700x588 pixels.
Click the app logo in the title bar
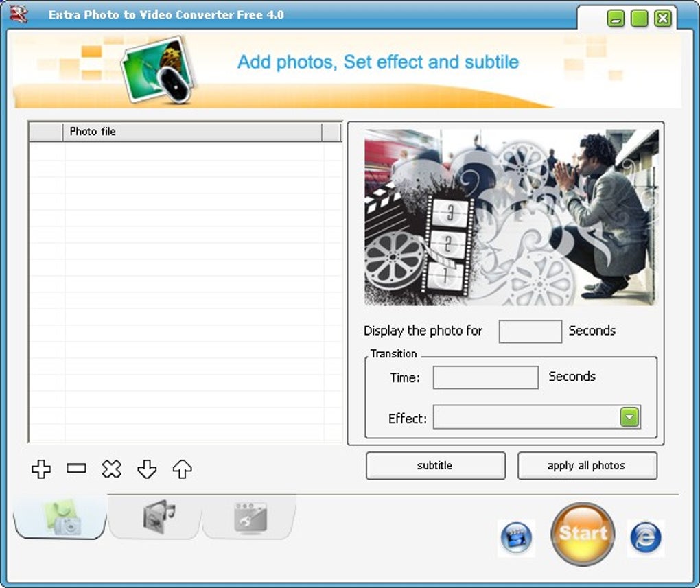(19, 14)
